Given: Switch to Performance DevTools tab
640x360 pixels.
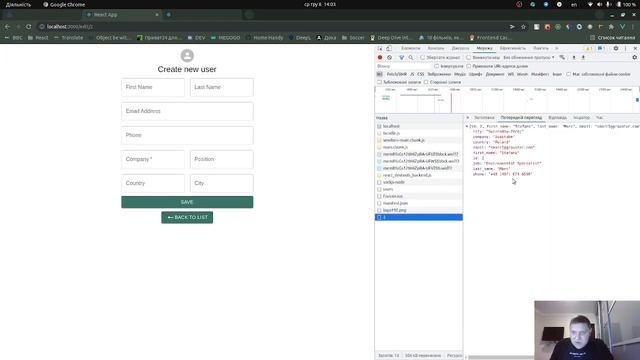Looking at the screenshot, I should [513, 48].
